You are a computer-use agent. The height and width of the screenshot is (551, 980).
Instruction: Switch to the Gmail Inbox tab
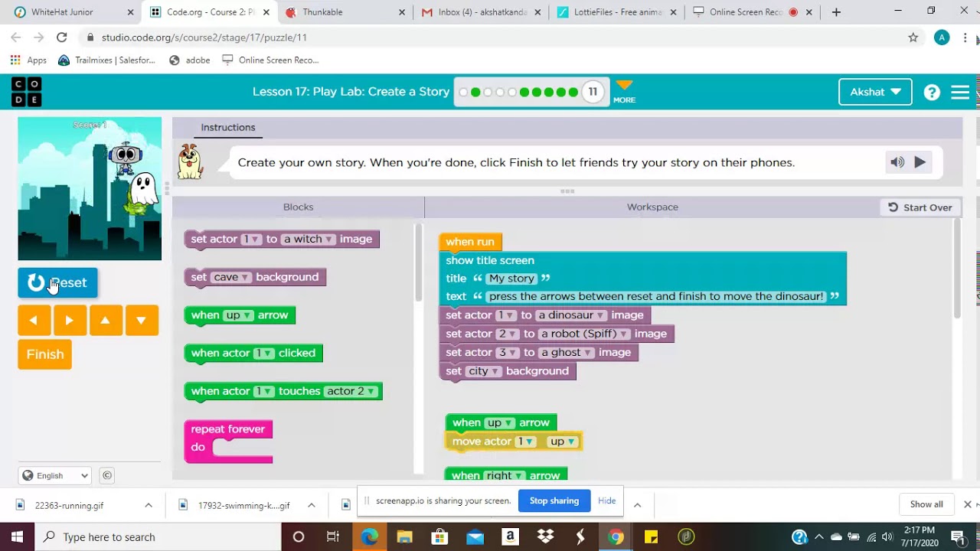pos(480,12)
